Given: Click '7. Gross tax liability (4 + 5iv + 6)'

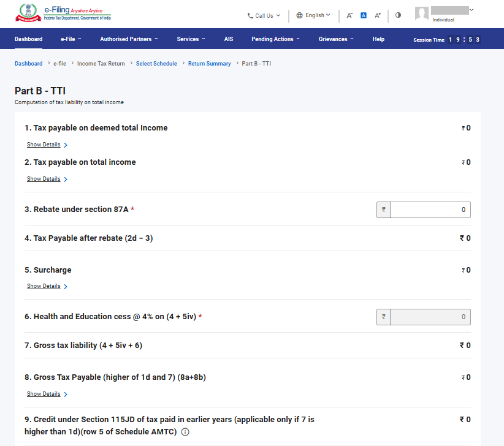Looking at the screenshot, I should (x=83, y=346).
